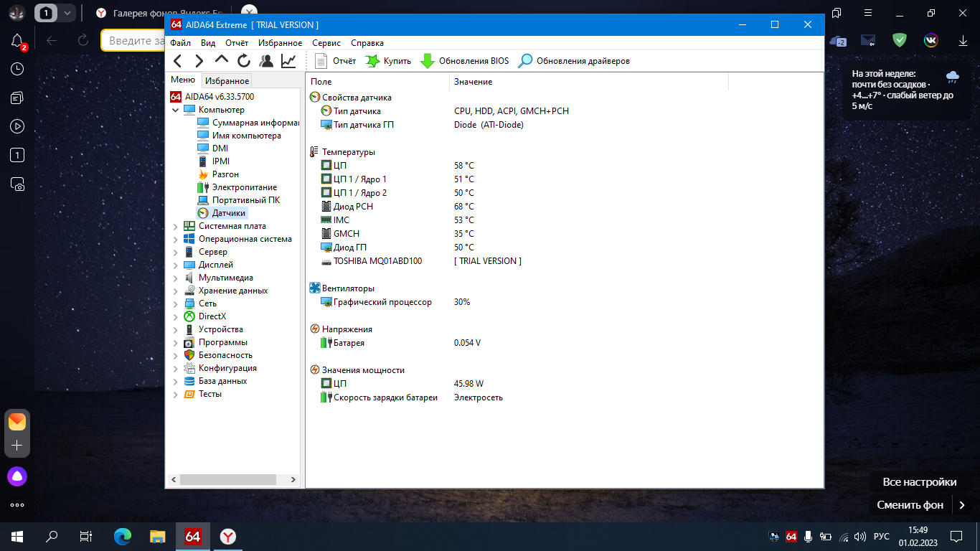
Task: Click Сменить фон in browser
Action: [910, 505]
